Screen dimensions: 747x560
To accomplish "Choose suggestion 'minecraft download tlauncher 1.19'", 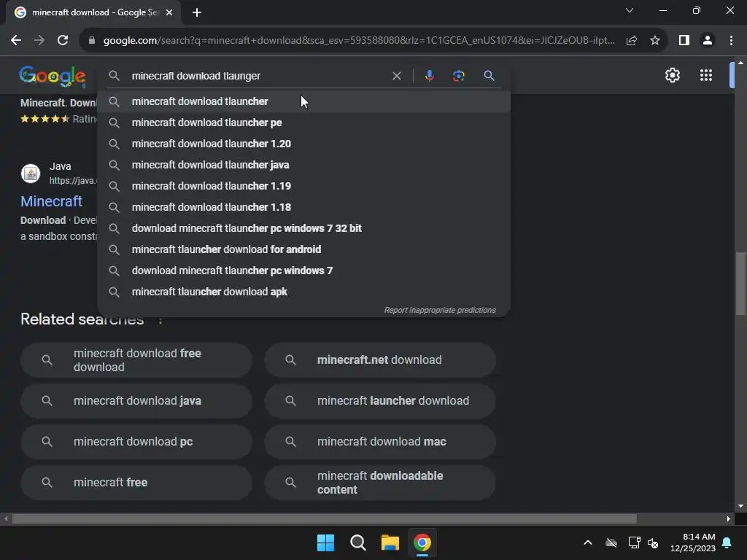I will (304, 186).
